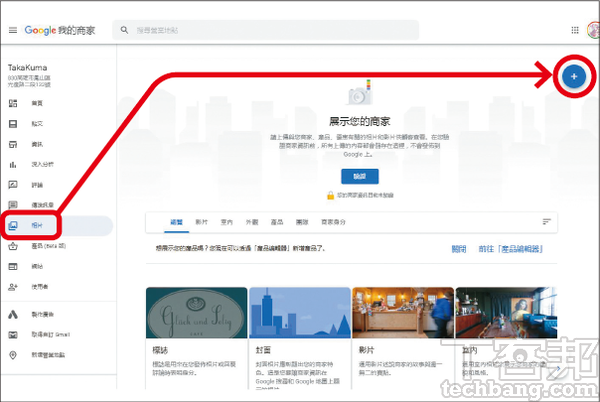The image size is (600, 402).
Task: Click the Google 我的商家 logo
Action: click(60, 30)
